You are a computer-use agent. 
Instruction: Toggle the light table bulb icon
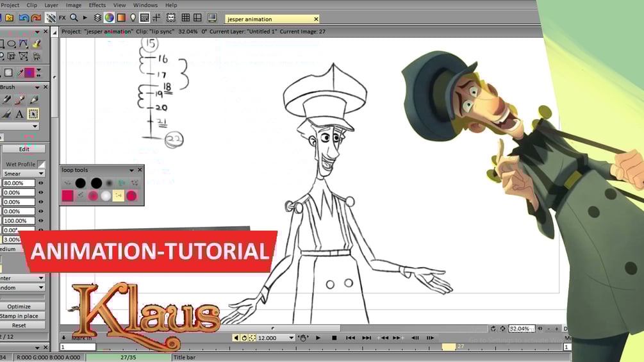tap(133, 18)
